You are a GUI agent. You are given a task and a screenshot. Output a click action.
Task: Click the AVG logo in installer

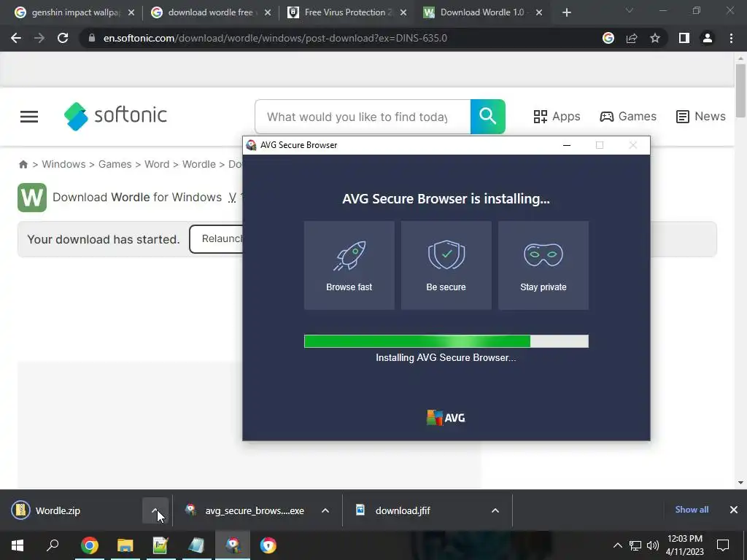click(x=446, y=418)
